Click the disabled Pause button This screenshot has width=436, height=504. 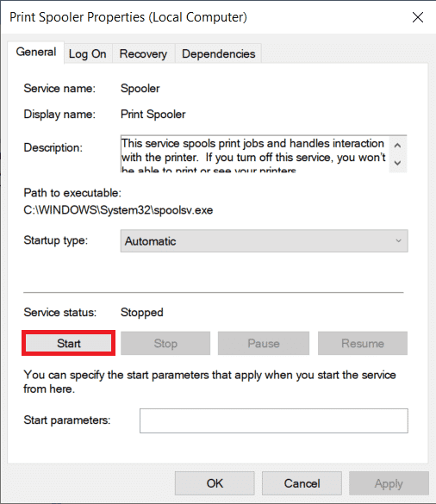[x=264, y=343]
